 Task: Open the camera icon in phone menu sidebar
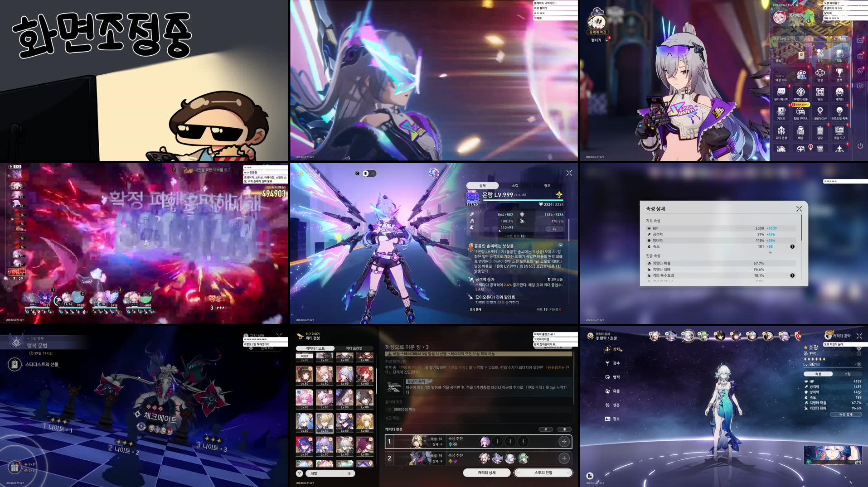pyautogui.click(x=860, y=86)
